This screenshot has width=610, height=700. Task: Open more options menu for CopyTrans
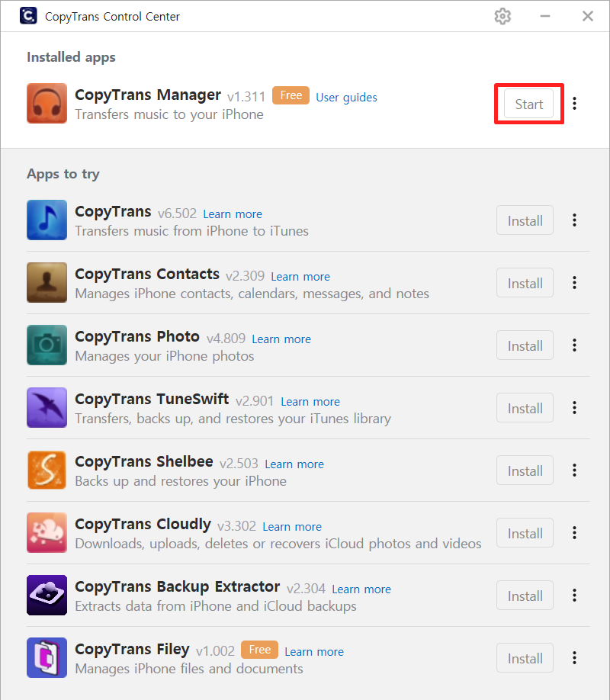(575, 220)
